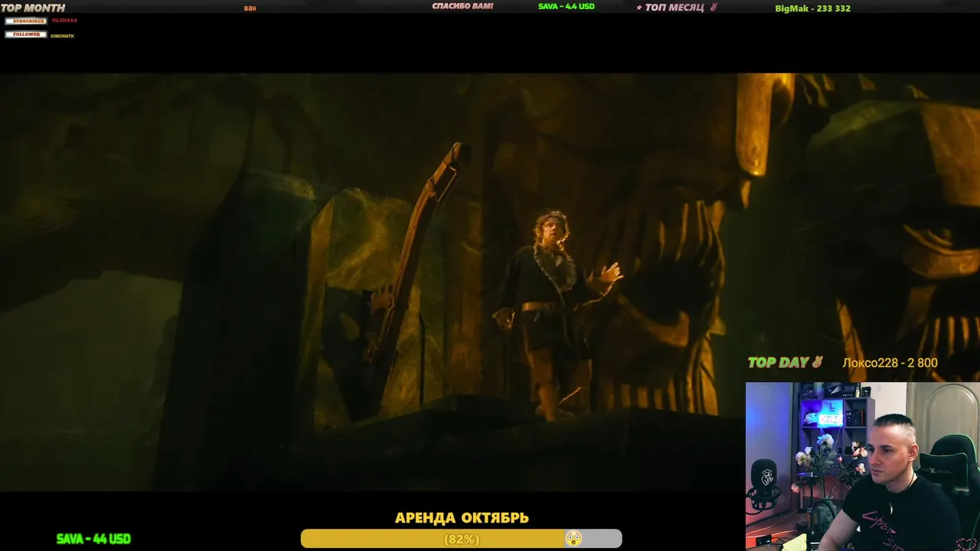Screen dimensions: 980x551
Task: Click the surprised emoji on the rent progress bar
Action: click(573, 539)
